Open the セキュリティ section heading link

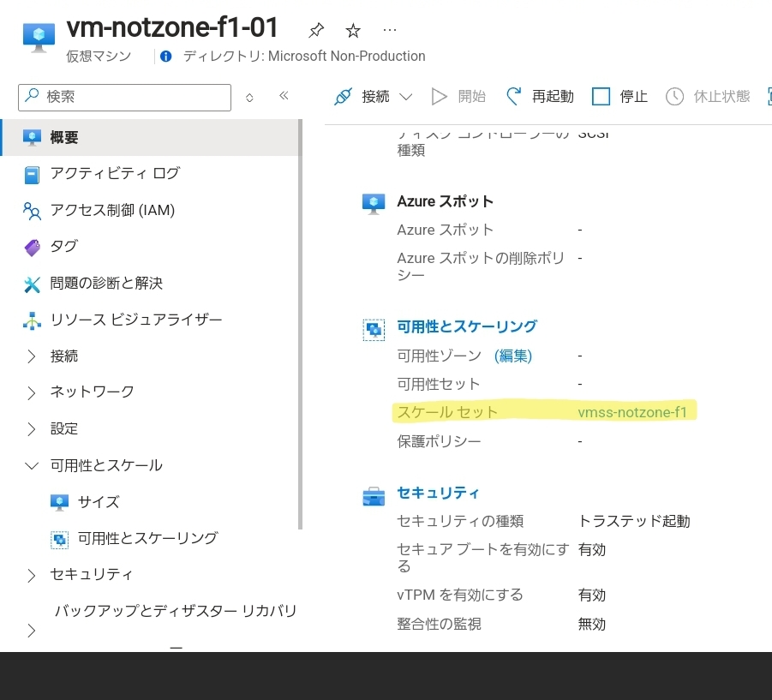tap(438, 493)
